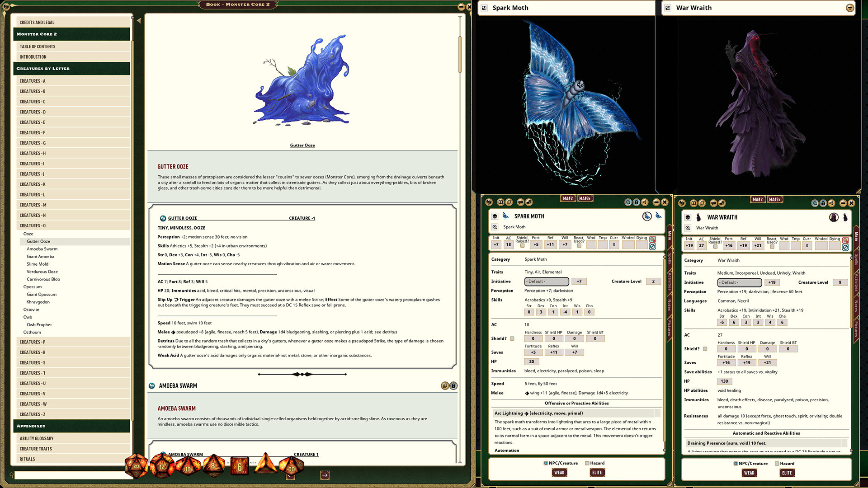Click the coins icon on the War Wraith toolbar
Viewport: 868px width, 488px height.
722,203
